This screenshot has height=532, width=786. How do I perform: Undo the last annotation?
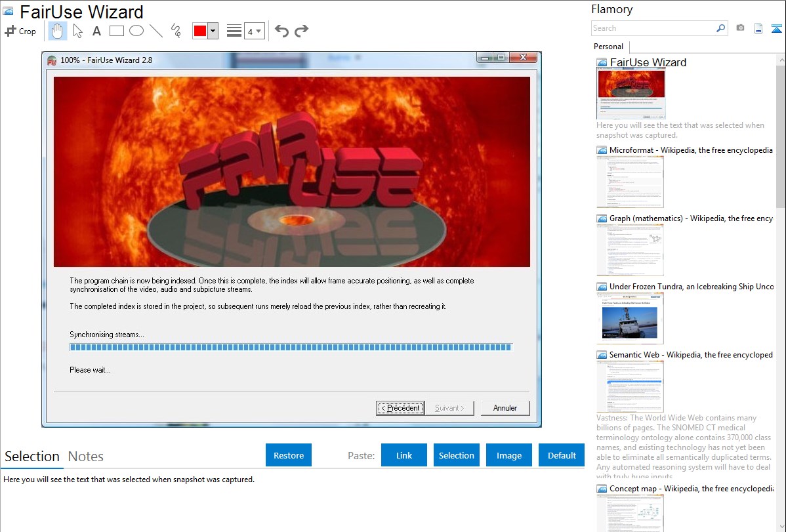[x=281, y=31]
